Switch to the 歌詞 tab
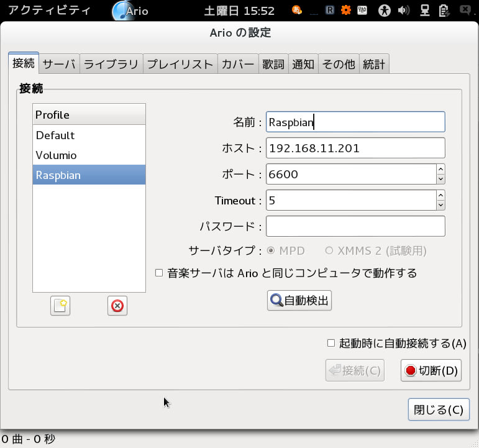Image resolution: width=479 pixels, height=448 pixels. [x=273, y=64]
